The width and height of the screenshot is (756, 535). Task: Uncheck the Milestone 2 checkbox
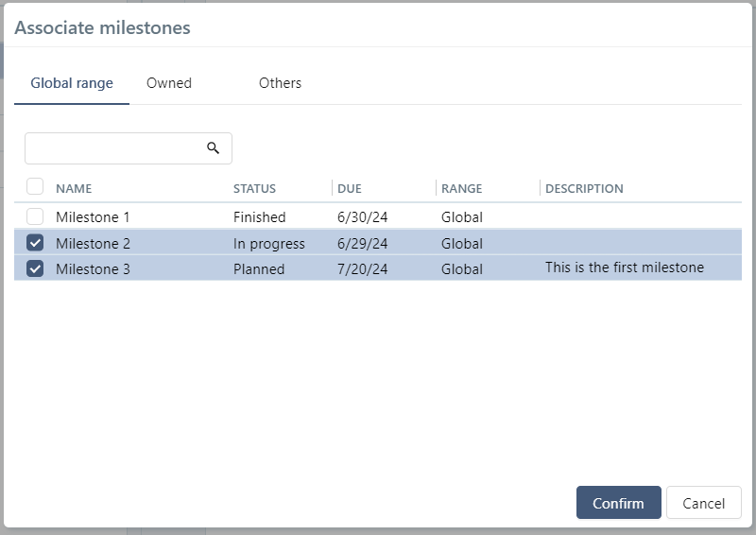(35, 243)
